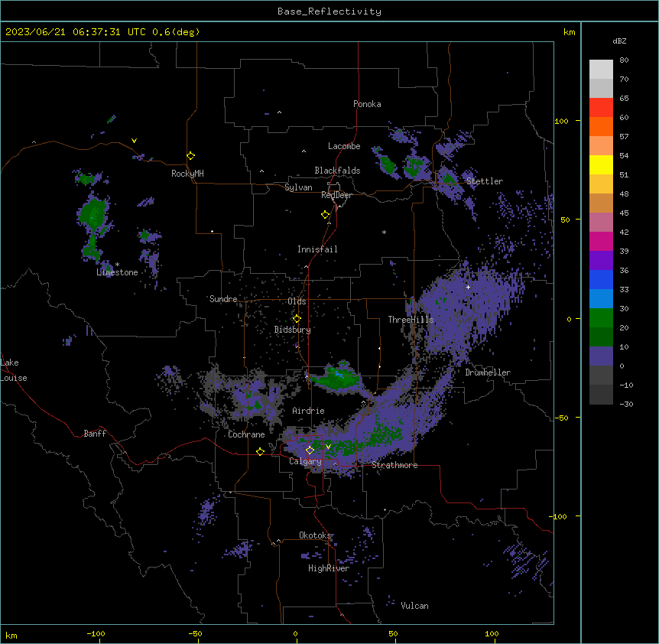Select the magenta 39-42 dBZ legend swatch
659x644 pixels.
tap(601, 241)
